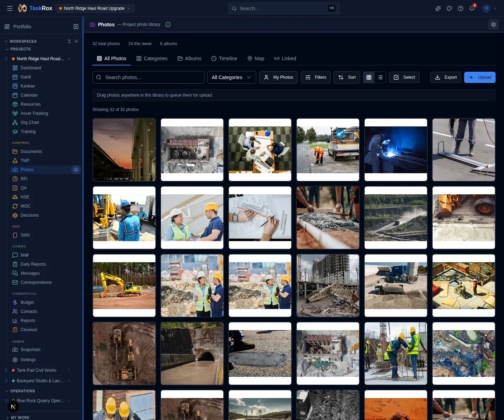This screenshot has width=504, height=420.
Task: Collapse the sidebar panel icon
Action: pos(76,27)
